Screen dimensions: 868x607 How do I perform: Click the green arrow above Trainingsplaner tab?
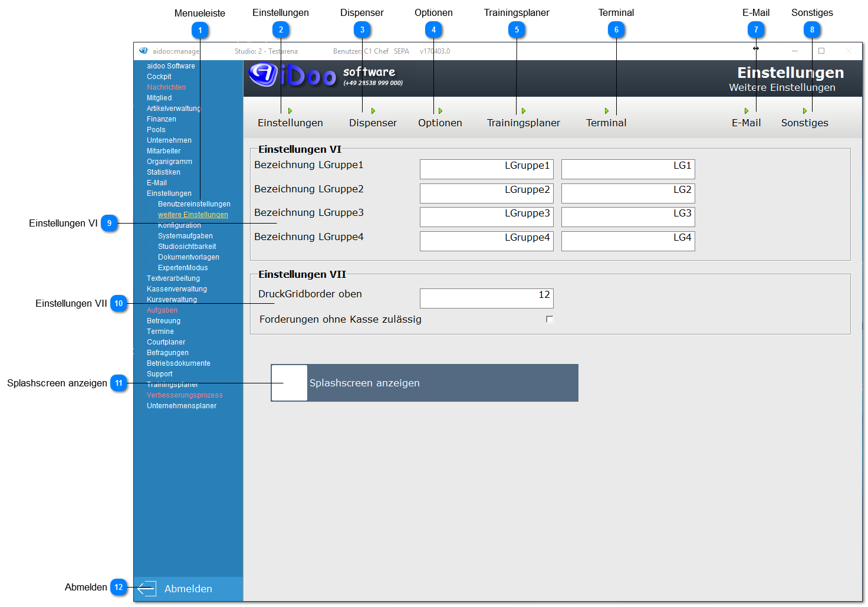(524, 111)
